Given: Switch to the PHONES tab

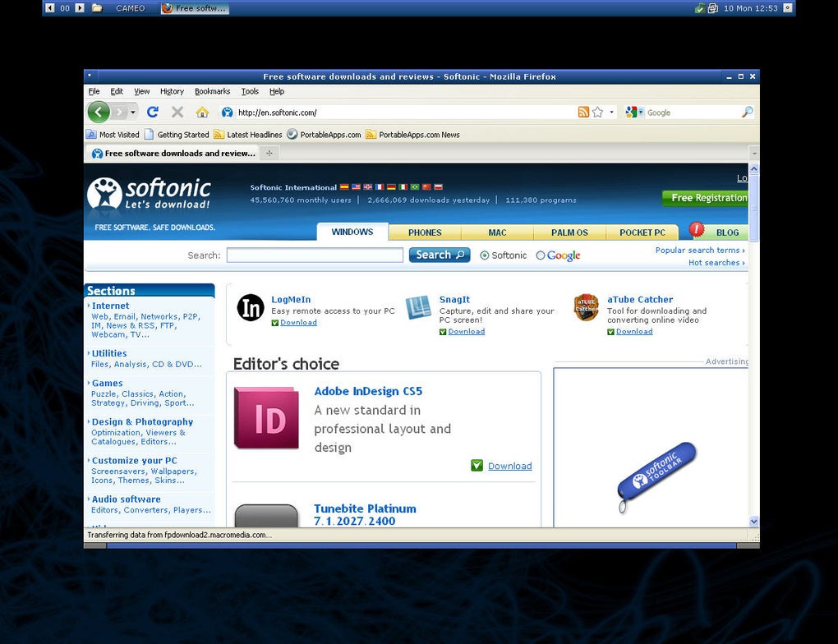Looking at the screenshot, I should [x=425, y=232].
